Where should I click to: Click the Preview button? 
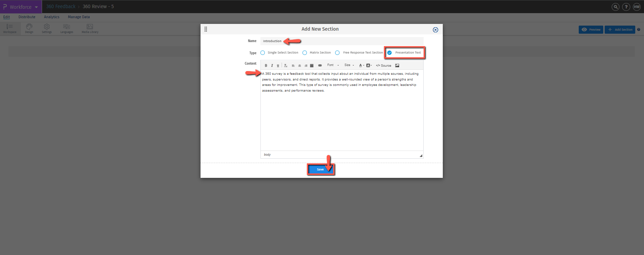(591, 30)
